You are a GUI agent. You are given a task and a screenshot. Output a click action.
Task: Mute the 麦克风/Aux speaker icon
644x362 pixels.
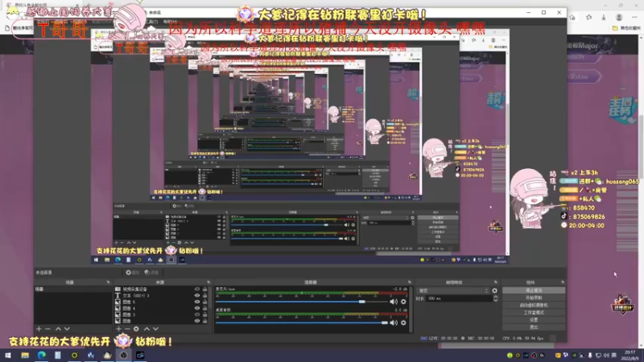pyautogui.click(x=394, y=302)
